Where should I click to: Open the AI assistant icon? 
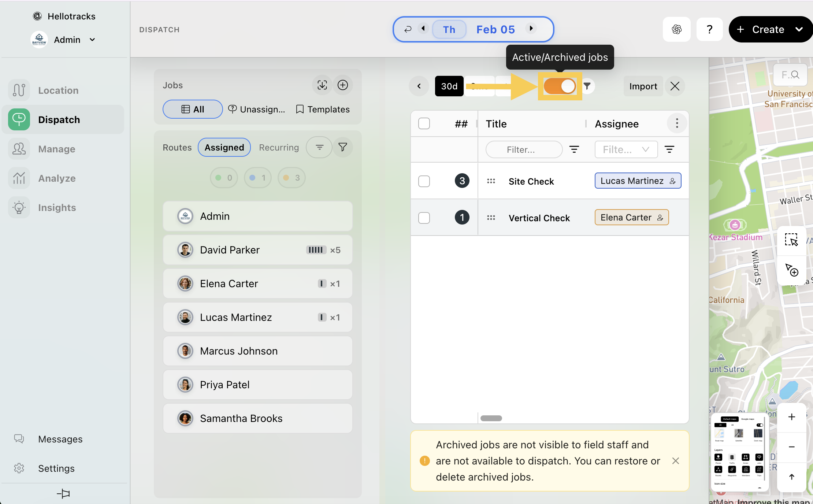coord(676,29)
